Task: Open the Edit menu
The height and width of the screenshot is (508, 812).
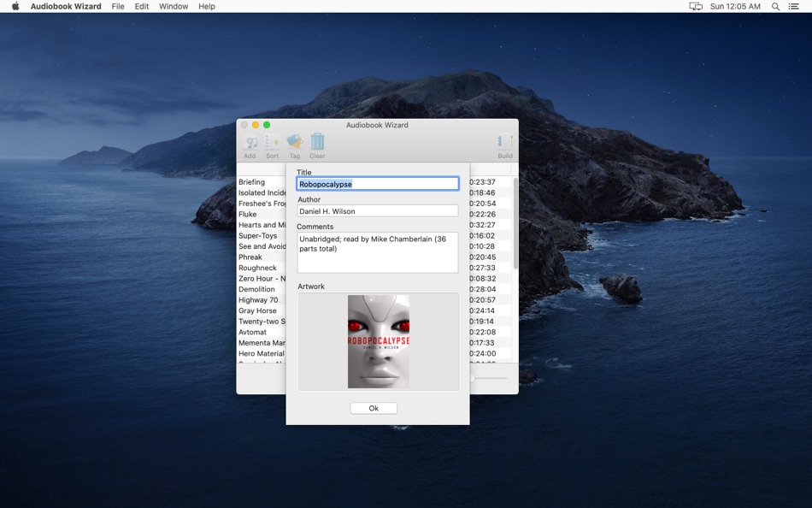Action: [x=141, y=6]
